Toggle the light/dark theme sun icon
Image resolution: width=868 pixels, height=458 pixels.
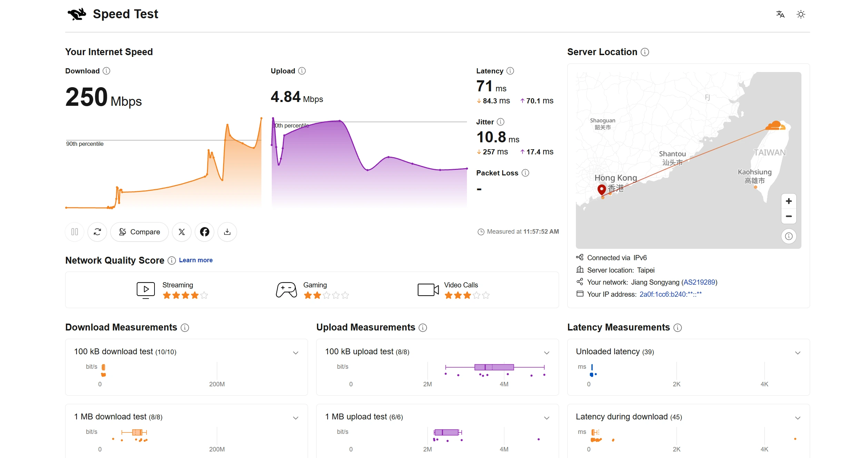click(x=801, y=14)
